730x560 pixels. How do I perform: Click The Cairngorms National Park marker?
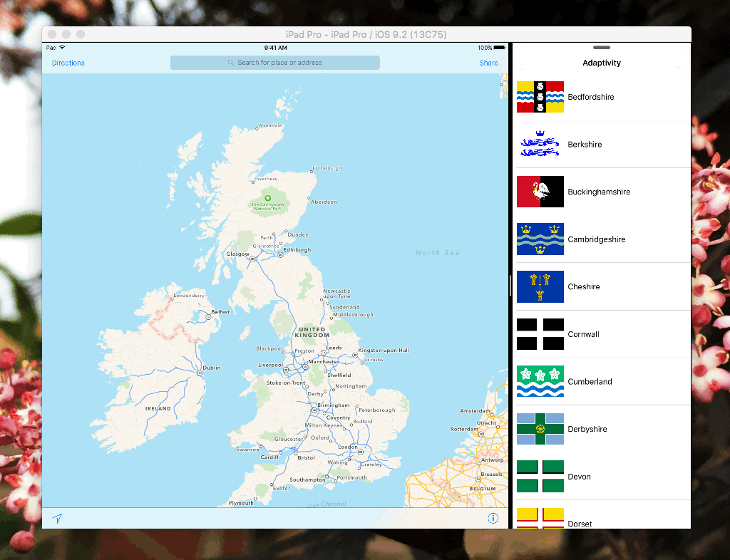268,198
